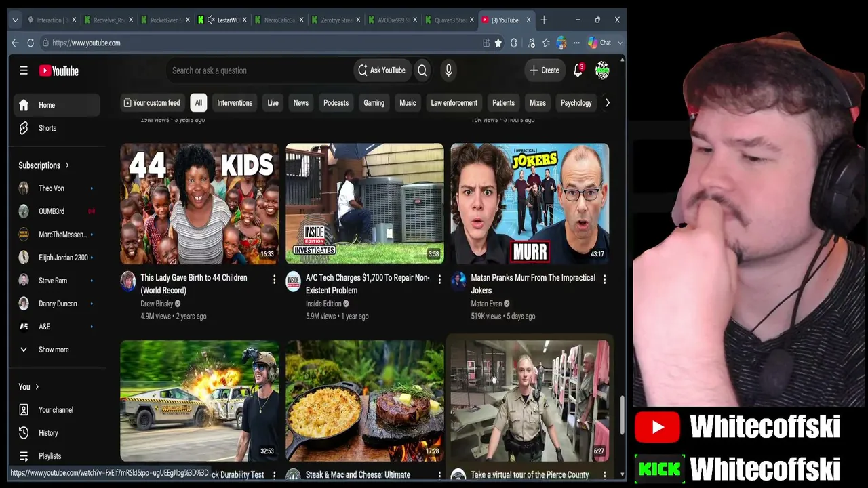Open options menu for Matan Pranks Murr video
This screenshot has height=488, width=868.
coord(604,279)
